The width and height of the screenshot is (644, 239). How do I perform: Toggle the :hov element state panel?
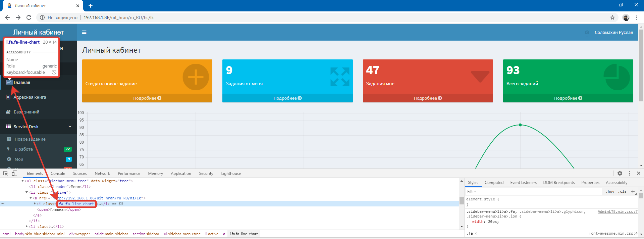(x=610, y=191)
